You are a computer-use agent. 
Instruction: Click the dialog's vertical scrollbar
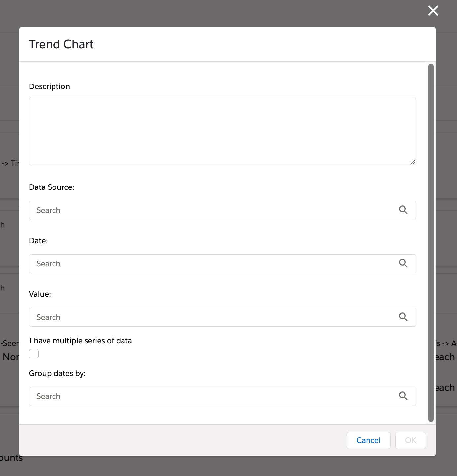(x=431, y=243)
